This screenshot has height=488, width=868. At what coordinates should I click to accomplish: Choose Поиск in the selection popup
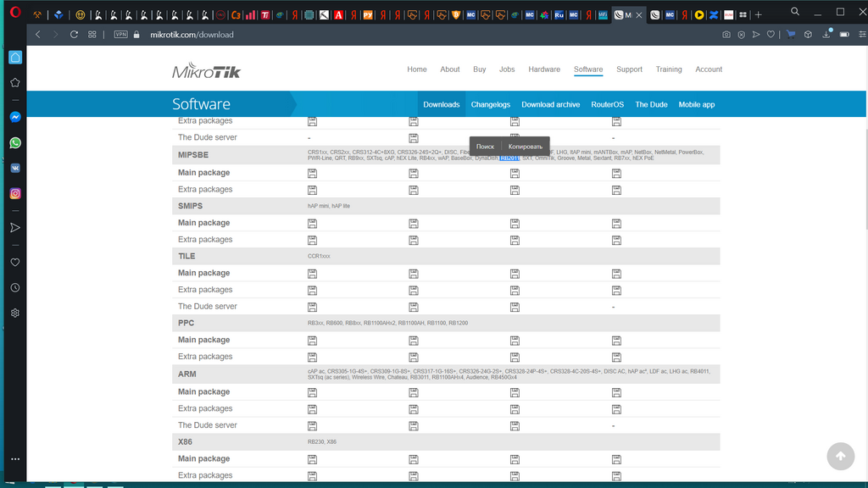[485, 147]
